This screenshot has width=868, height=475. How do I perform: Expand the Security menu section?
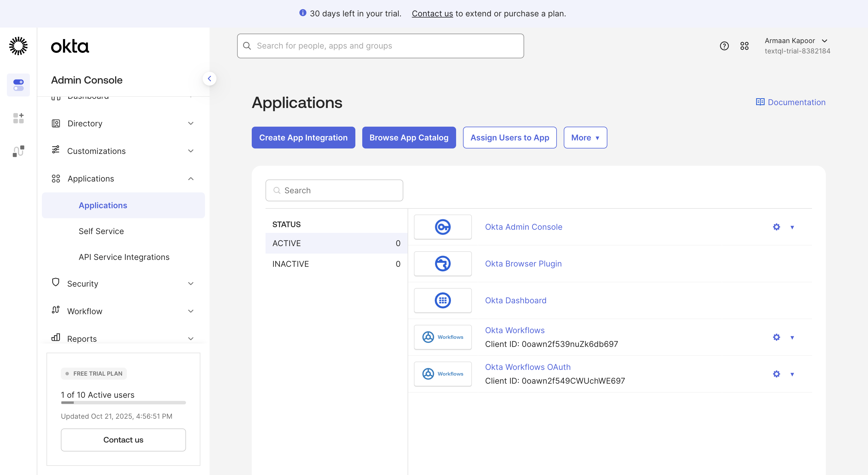123,283
